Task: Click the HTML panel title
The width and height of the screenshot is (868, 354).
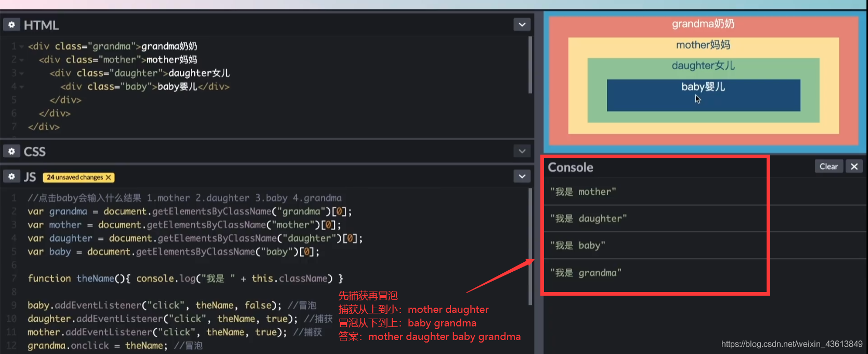Action: pos(41,25)
